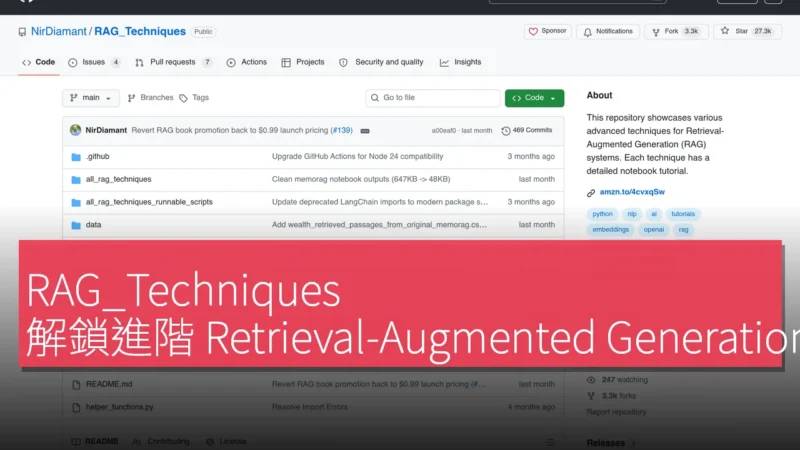Open the Pull requests tab
This screenshot has width=800, height=450.
point(173,62)
